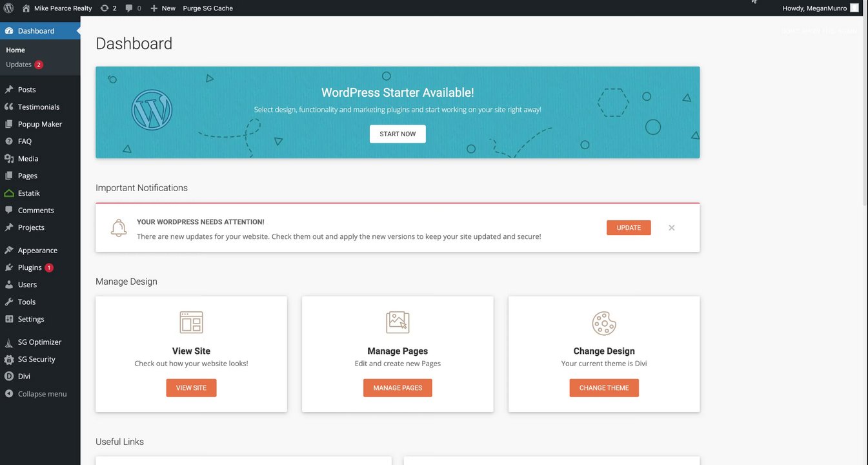The width and height of the screenshot is (868, 465).
Task: Click the 'Important Notifications' heading
Action: [x=141, y=188]
